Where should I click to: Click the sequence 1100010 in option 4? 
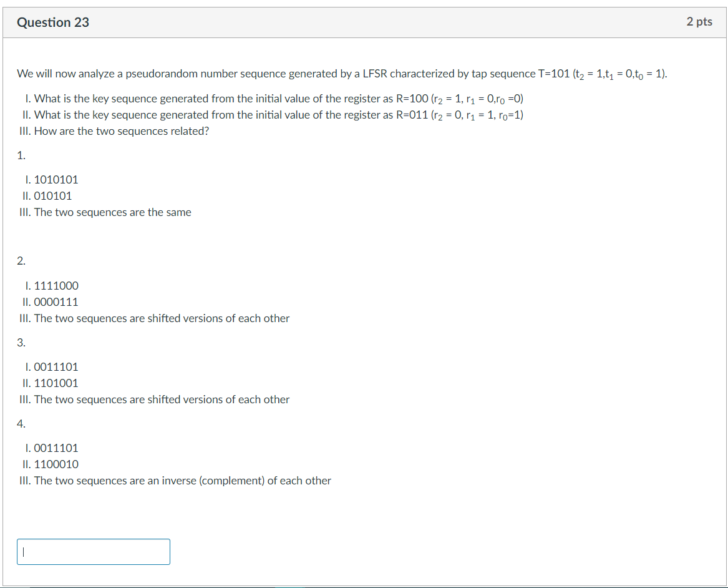(x=56, y=464)
